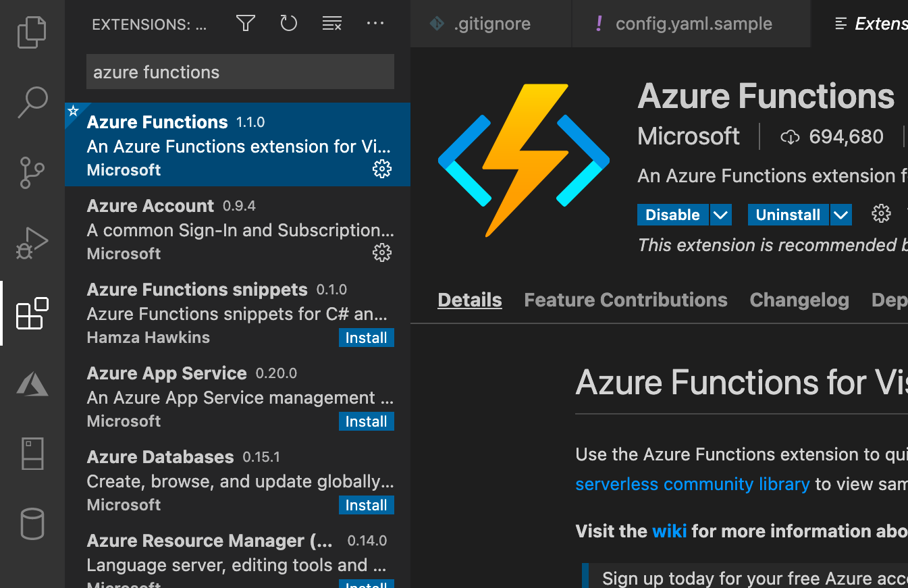Open the Changelog tab
This screenshot has width=908, height=588.
799,300
